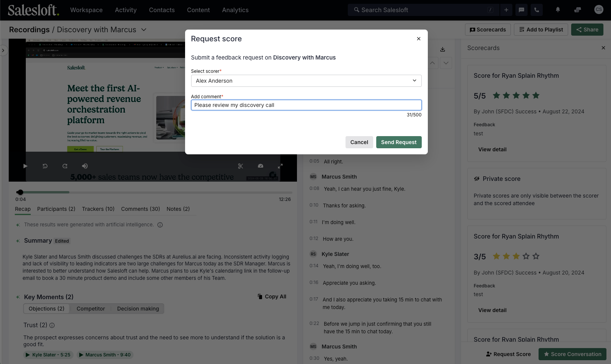
Task: Enter fullscreen video mode
Action: [280, 166]
